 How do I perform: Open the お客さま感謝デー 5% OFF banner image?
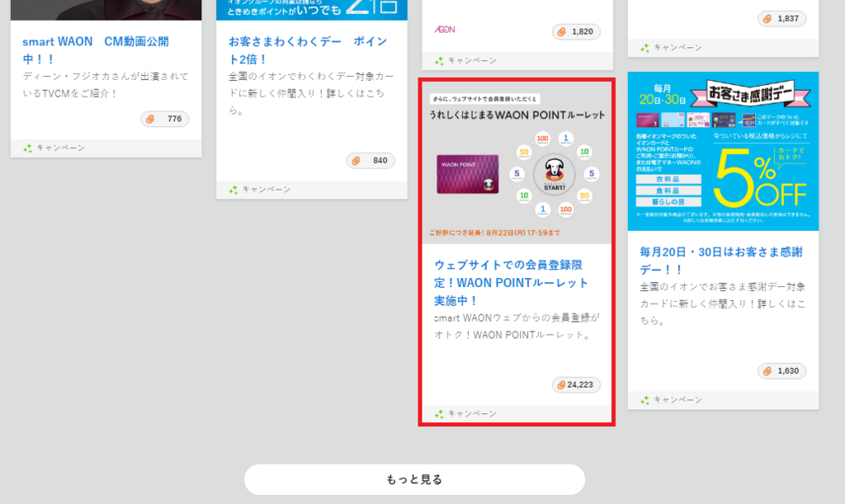click(x=723, y=151)
